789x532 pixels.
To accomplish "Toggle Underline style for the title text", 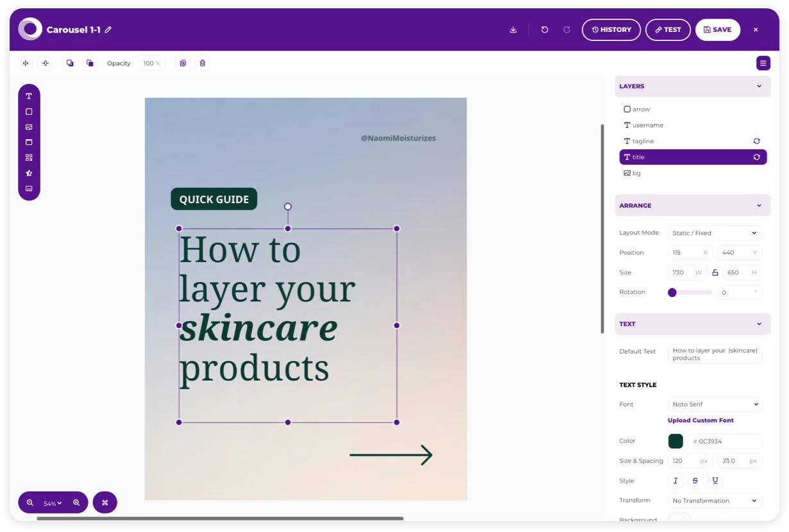I will pos(715,480).
